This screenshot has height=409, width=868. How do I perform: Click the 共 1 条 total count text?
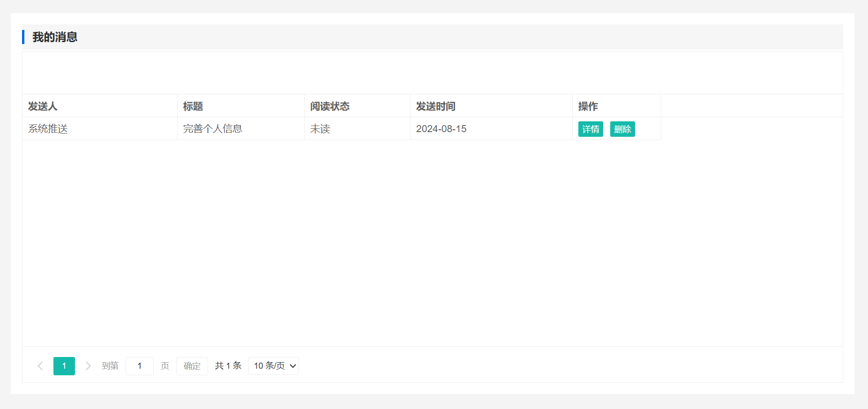pyautogui.click(x=228, y=366)
